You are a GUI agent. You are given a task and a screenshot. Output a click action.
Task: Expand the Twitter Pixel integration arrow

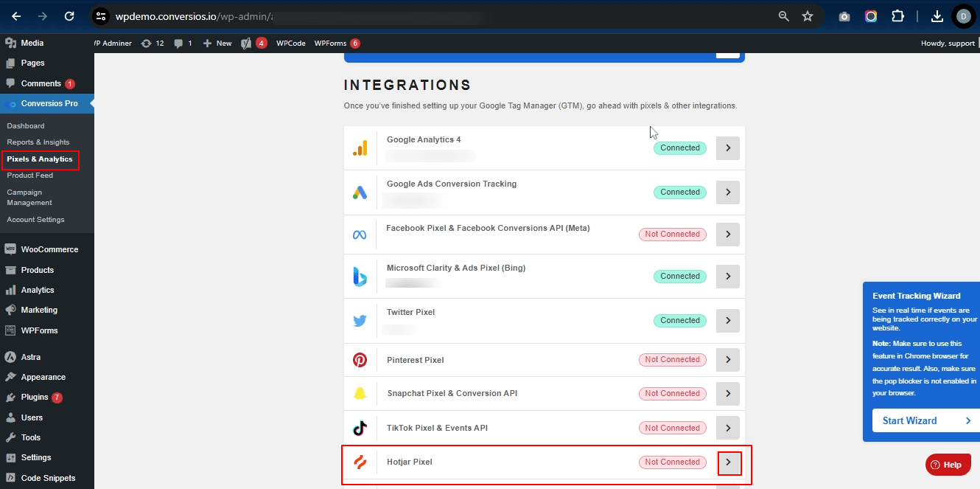728,321
